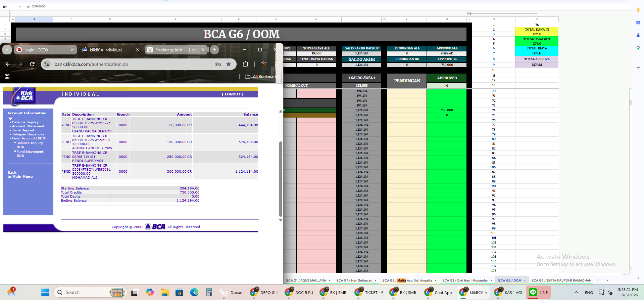Open Windows Start menu

(45, 293)
